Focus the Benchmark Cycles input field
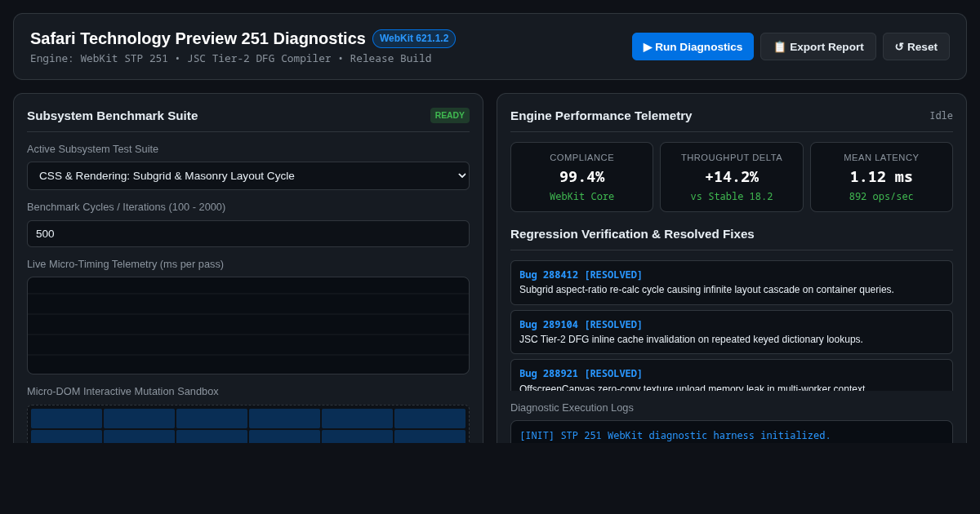This screenshot has height=514, width=980. coord(248,233)
